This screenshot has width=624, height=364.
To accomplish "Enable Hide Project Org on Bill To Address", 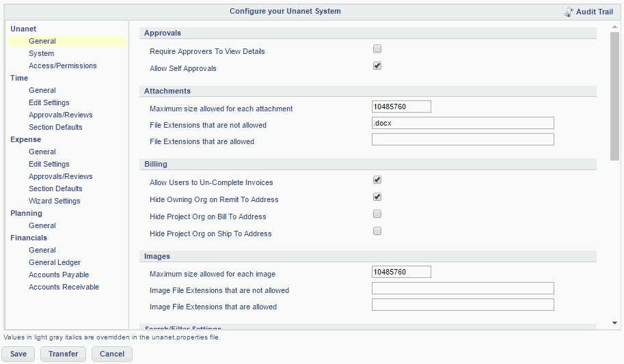I will pos(377,214).
